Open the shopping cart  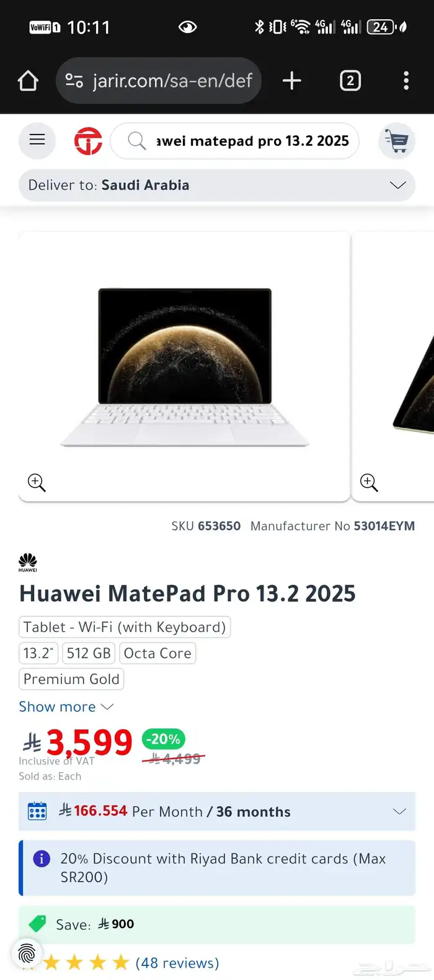[x=397, y=141]
